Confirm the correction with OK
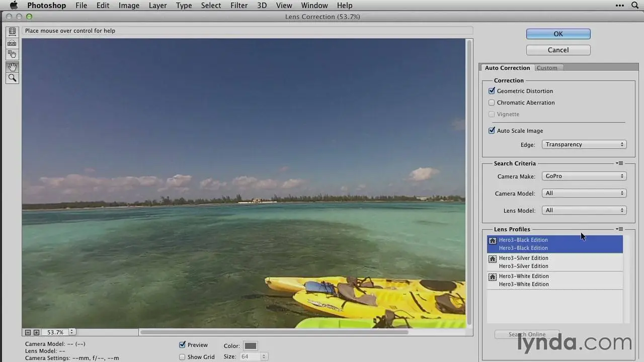Screen dimensions: 644x362 pos(558,34)
